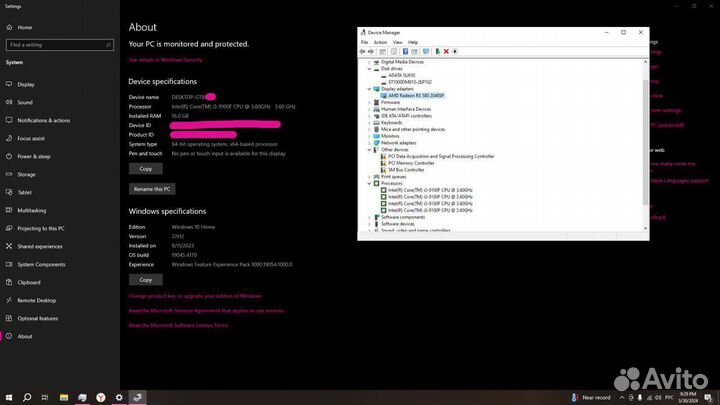Open the Microsoft Services Agreement link
This screenshot has height=405, width=720.
coord(206,311)
